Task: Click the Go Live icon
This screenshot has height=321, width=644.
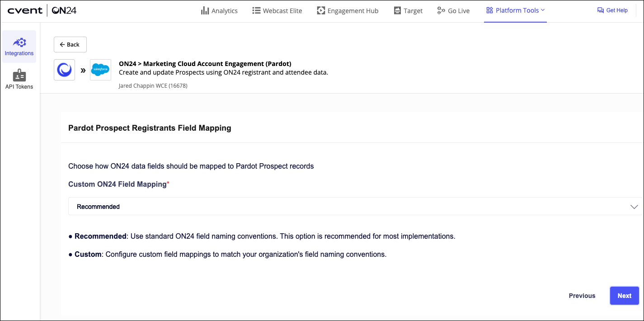Action: (441, 10)
